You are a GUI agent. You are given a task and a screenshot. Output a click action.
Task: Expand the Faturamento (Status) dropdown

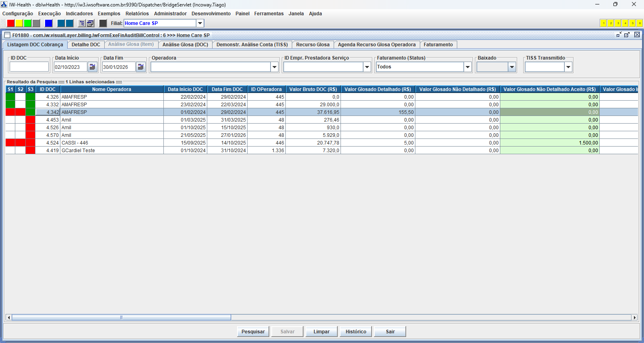(468, 67)
